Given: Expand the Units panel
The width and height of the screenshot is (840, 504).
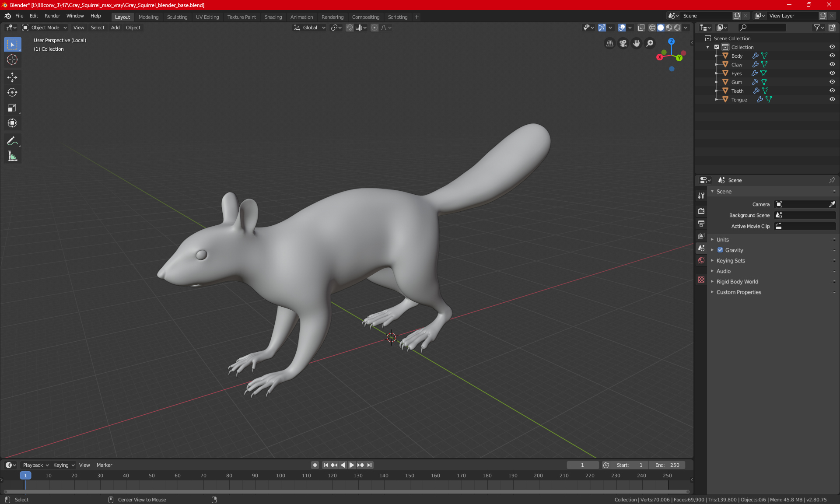Looking at the screenshot, I should click(x=723, y=240).
